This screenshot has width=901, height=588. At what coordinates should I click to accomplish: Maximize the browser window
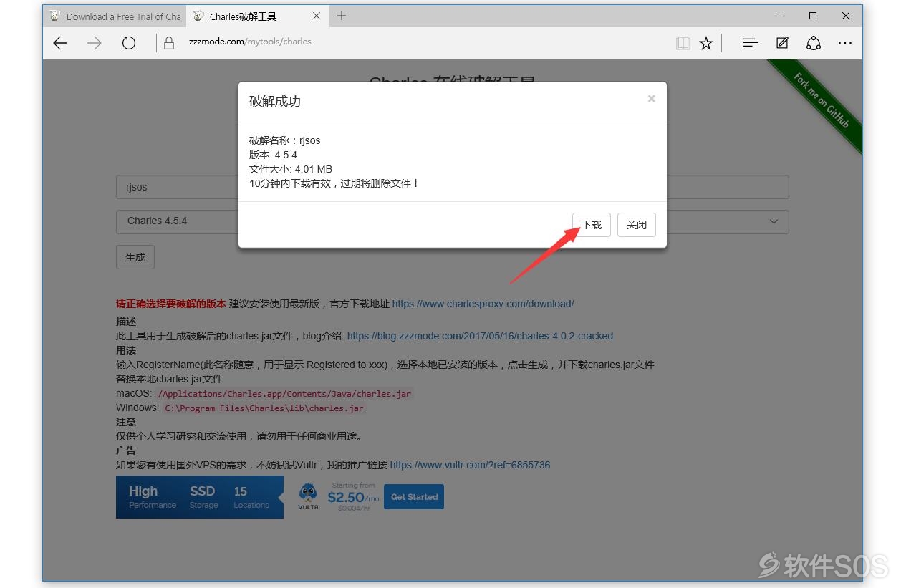pos(813,16)
